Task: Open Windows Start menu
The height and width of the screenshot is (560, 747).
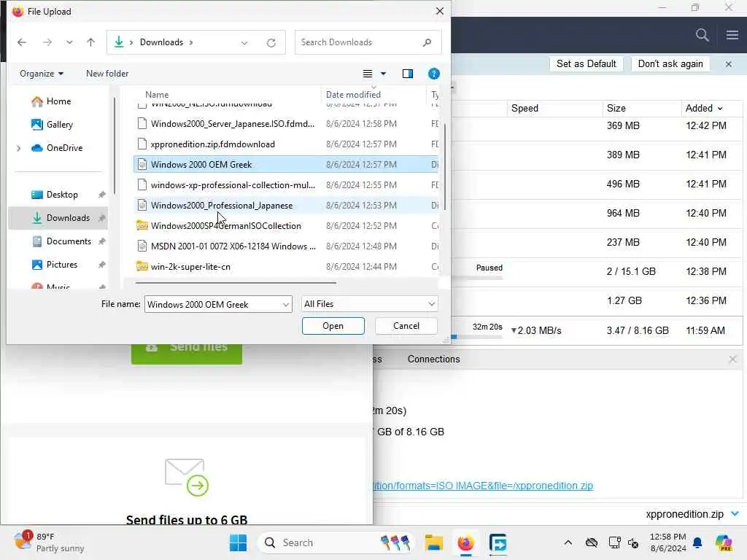Action: coord(238,542)
